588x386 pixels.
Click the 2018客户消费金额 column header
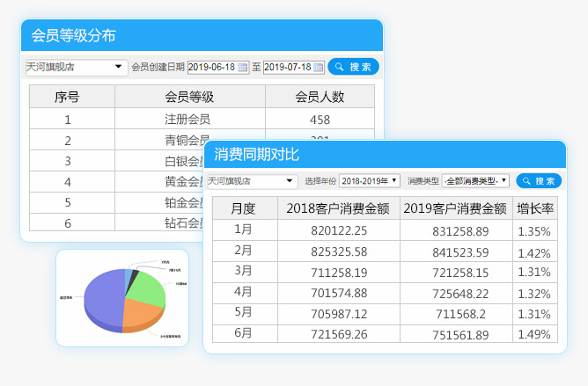tap(339, 208)
